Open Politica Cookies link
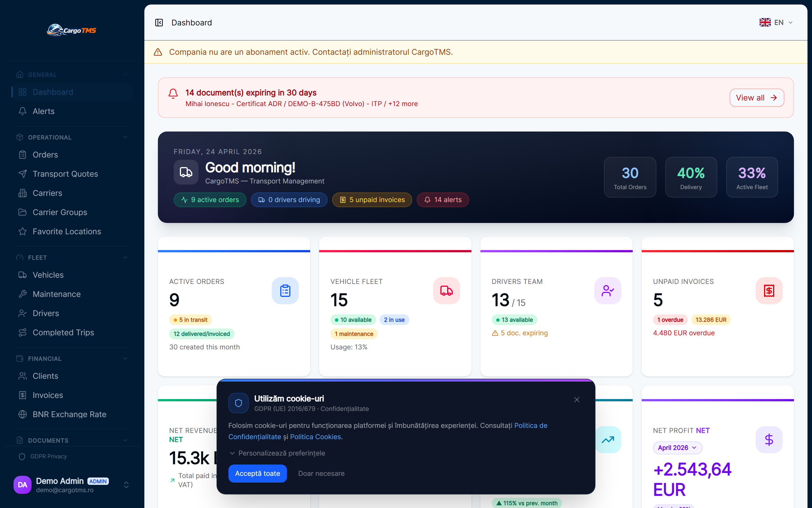This screenshot has height=508, width=812. coord(315,437)
